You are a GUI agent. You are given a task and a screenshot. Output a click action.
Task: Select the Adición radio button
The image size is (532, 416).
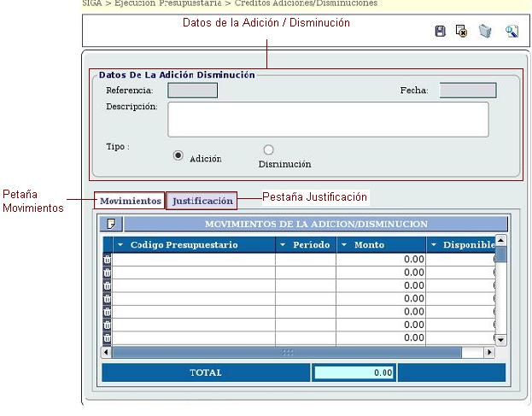178,155
